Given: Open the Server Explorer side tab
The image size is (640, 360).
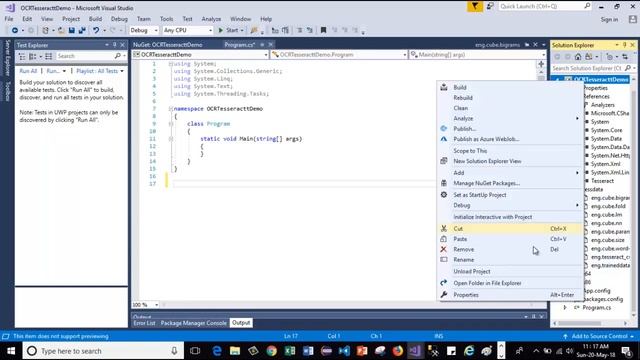Looking at the screenshot, I should (7, 58).
